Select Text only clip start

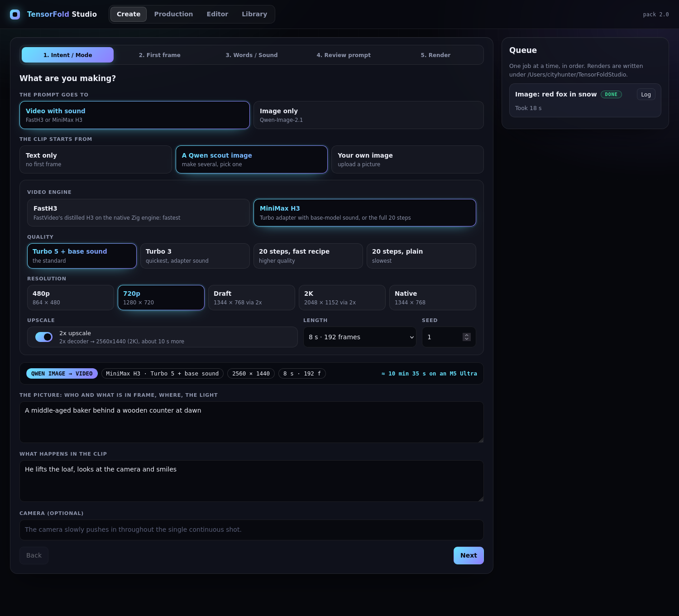click(x=96, y=159)
